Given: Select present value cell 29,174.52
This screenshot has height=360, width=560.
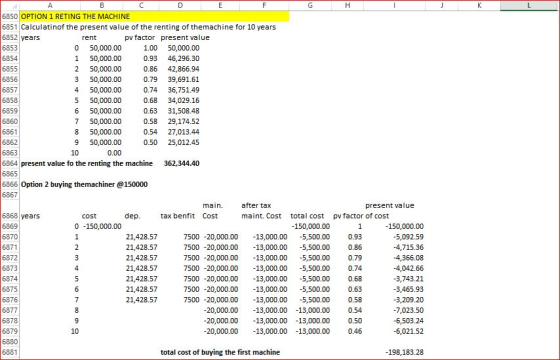Looking at the screenshot, I should (183, 121).
